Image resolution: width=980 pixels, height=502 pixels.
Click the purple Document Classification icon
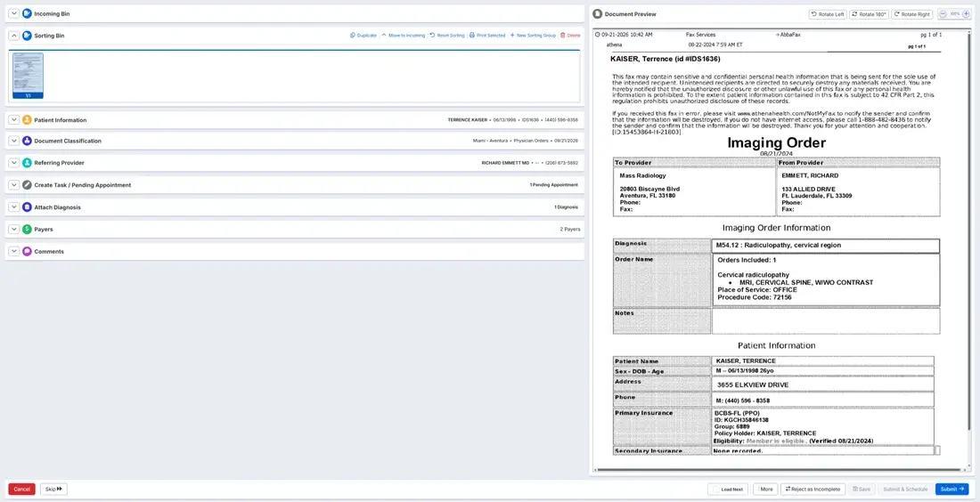[27, 142]
